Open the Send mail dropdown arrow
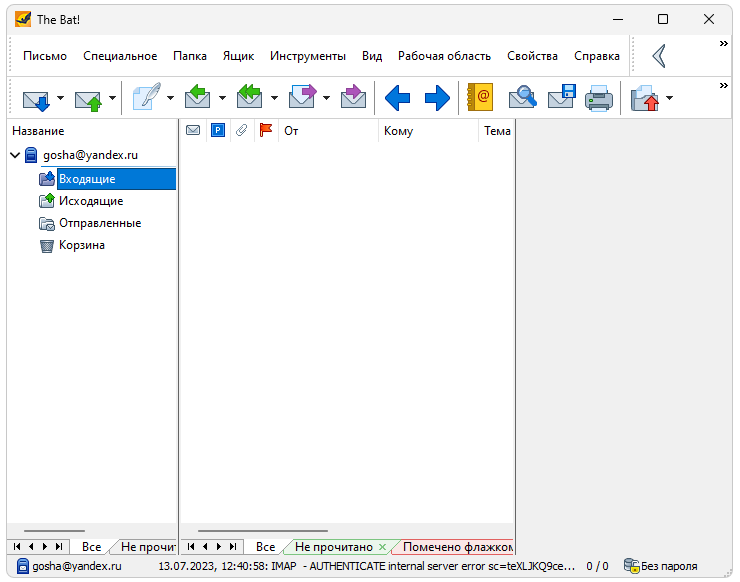The image size is (740, 582). [x=112, y=98]
